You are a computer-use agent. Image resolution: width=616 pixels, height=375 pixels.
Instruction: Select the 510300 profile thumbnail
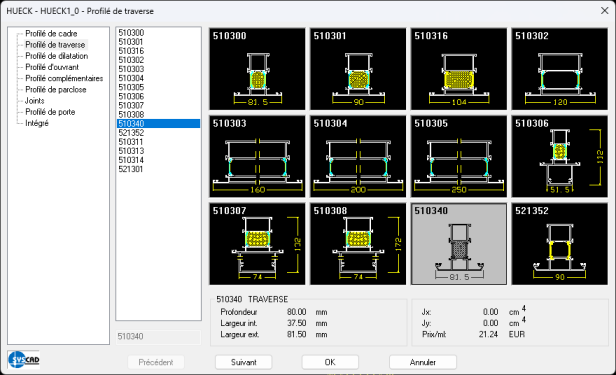point(257,69)
